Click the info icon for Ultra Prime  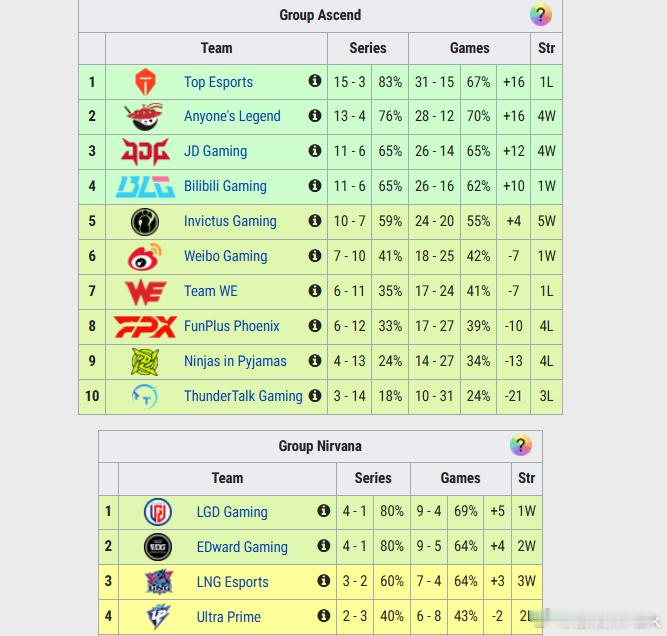[324, 616]
